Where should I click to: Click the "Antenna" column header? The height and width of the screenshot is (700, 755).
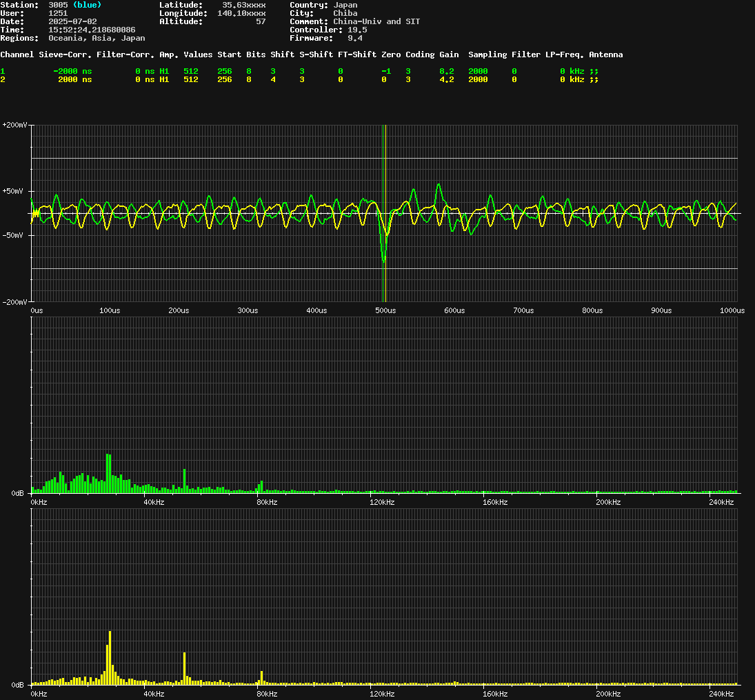pyautogui.click(x=606, y=54)
